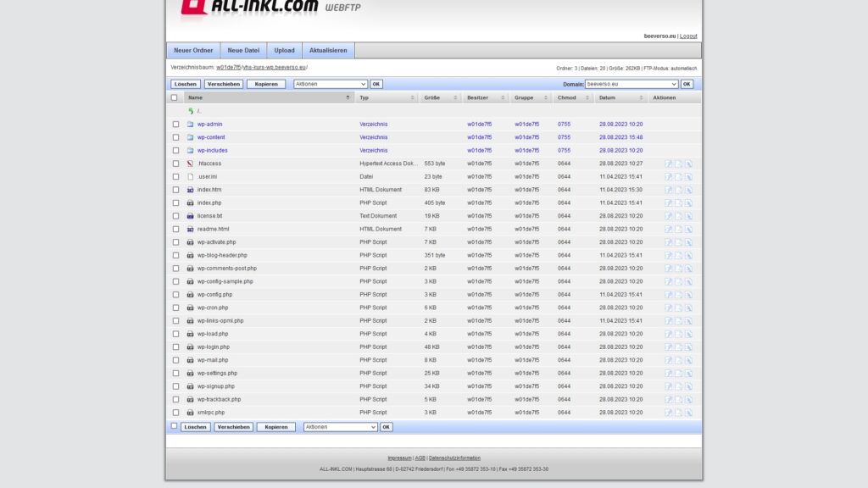Check the box next to wp-content

[x=176, y=137]
